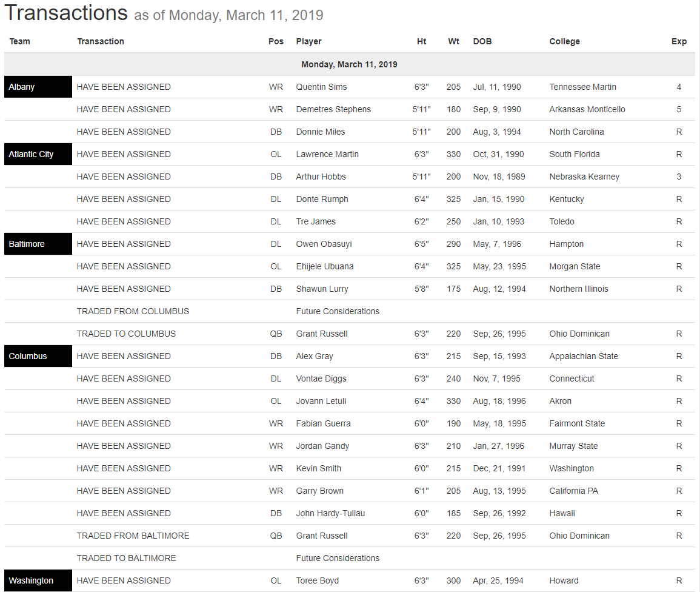The height and width of the screenshot is (592, 700).
Task: Click the Transactions page heading
Action: (x=66, y=13)
